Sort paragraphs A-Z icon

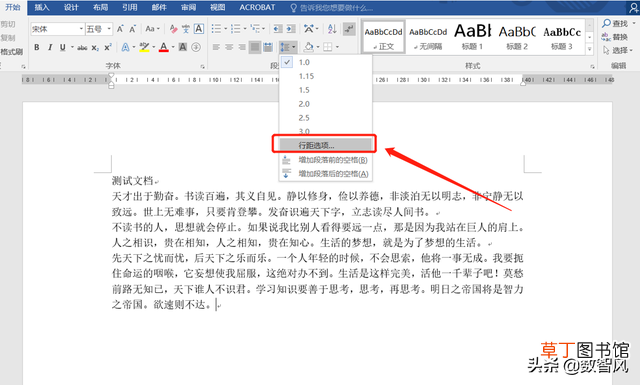[x=332, y=29]
